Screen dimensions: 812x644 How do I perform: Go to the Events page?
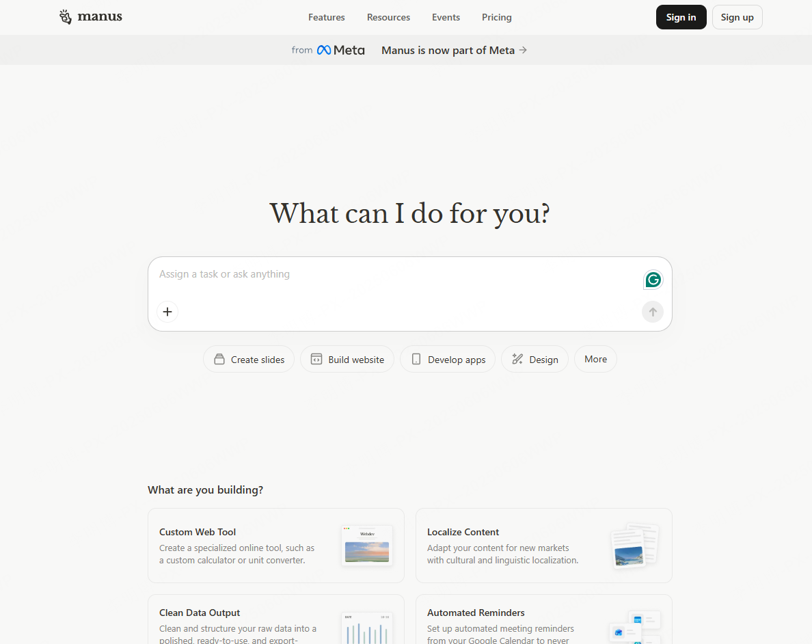click(x=446, y=17)
